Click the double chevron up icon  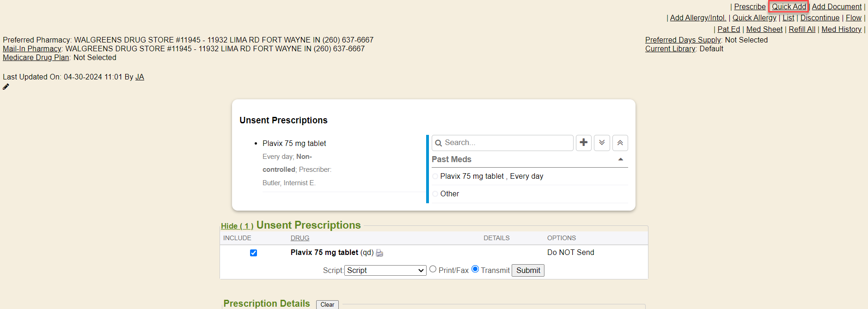point(620,143)
